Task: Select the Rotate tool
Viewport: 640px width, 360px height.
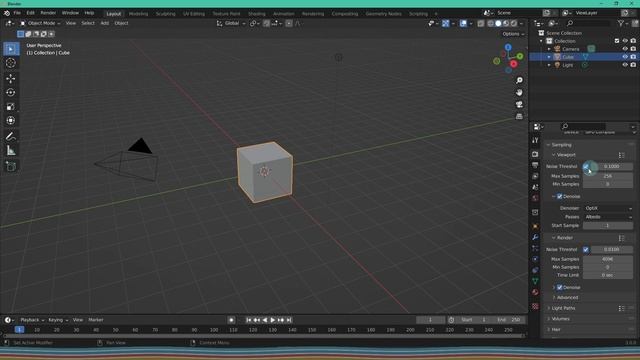Action: coord(11,93)
